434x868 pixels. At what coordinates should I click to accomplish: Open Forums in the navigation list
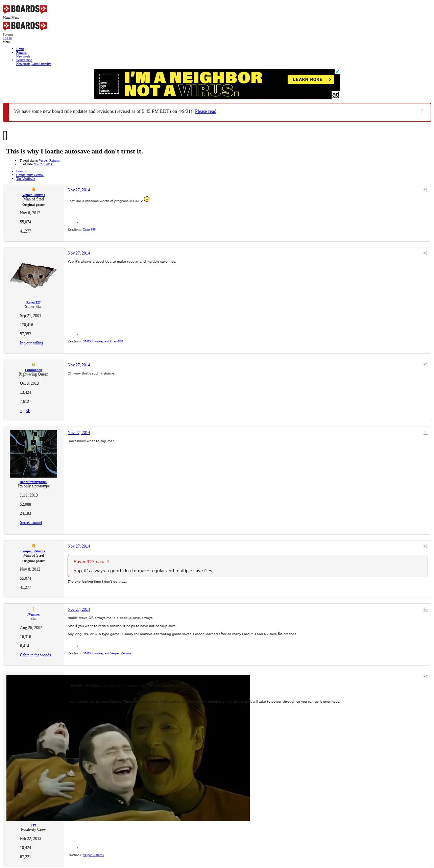click(21, 53)
